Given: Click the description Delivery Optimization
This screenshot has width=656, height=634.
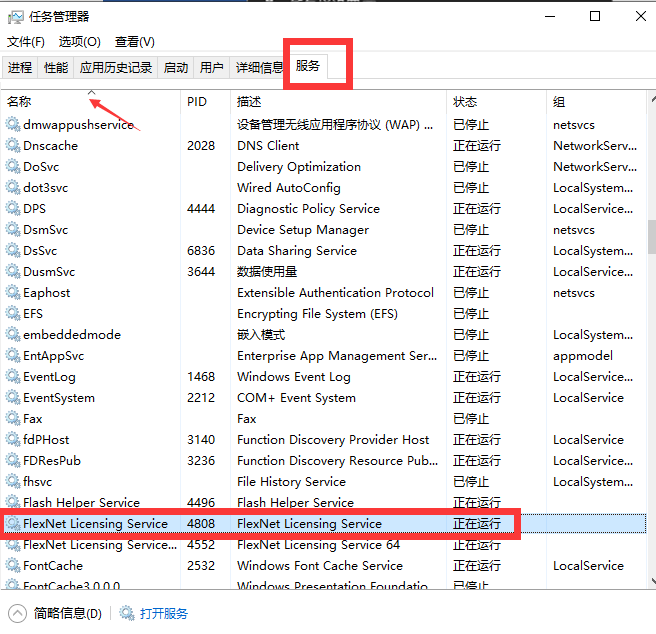Looking at the screenshot, I should (299, 167).
